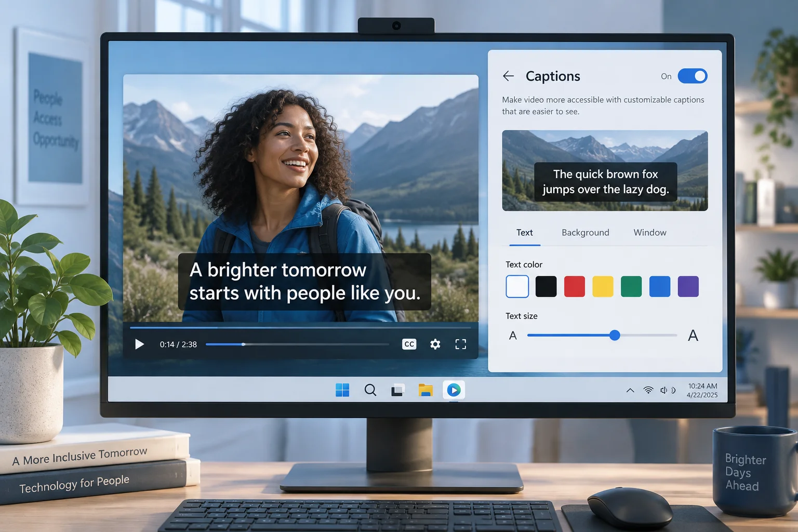
Task: Open video player settings gear
Action: (435, 344)
